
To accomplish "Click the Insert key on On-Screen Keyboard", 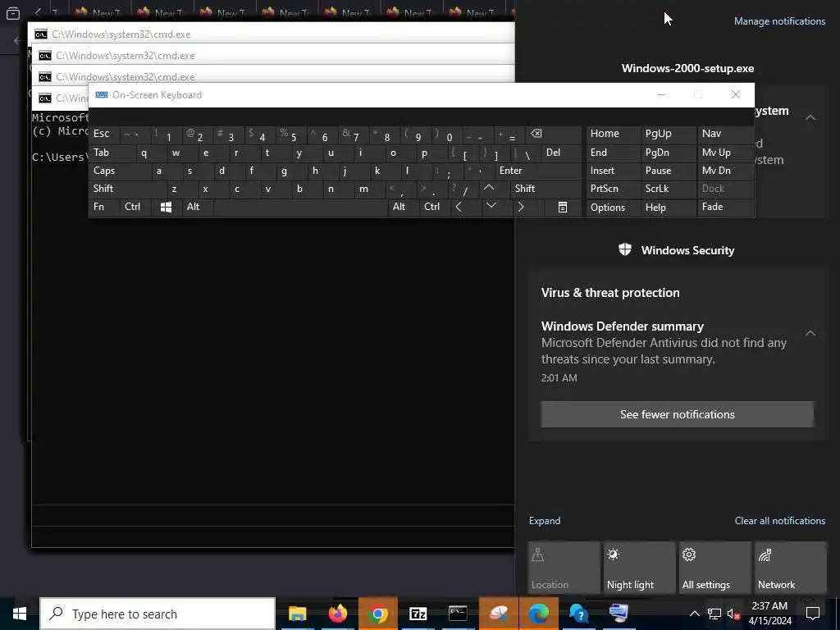I will pyautogui.click(x=613, y=171).
